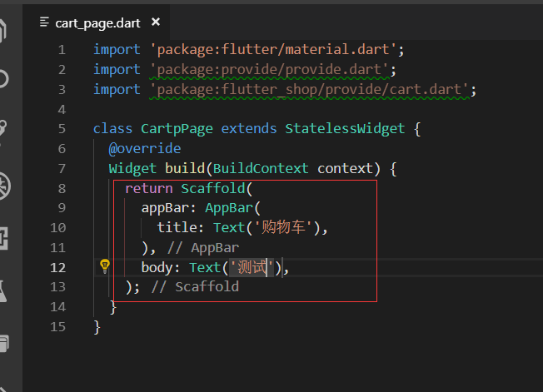
Task: Click the 'package:flutter_shop/provide/cart.dart' import string
Action: (x=309, y=90)
